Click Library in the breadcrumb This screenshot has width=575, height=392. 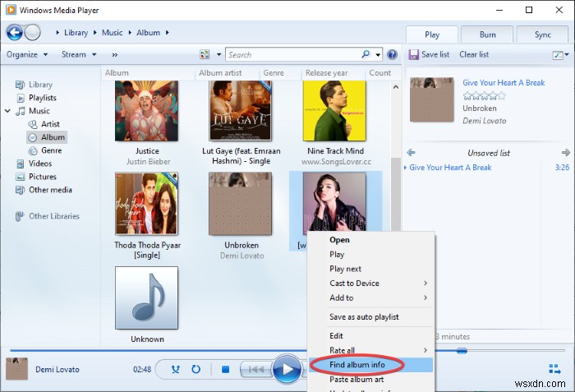[76, 32]
